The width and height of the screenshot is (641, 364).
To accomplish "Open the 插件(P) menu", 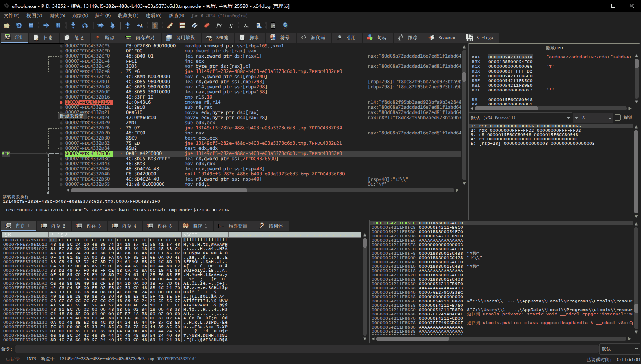I will [x=103, y=16].
